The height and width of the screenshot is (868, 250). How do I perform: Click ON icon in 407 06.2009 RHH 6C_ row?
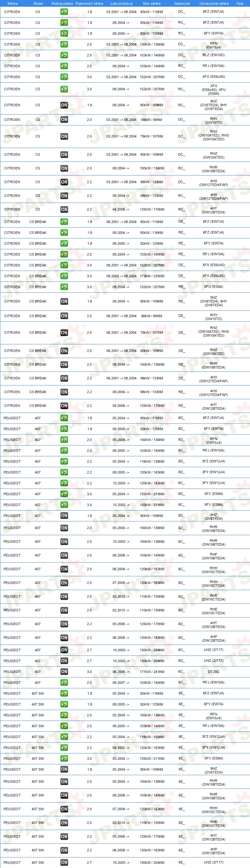[64, 569]
